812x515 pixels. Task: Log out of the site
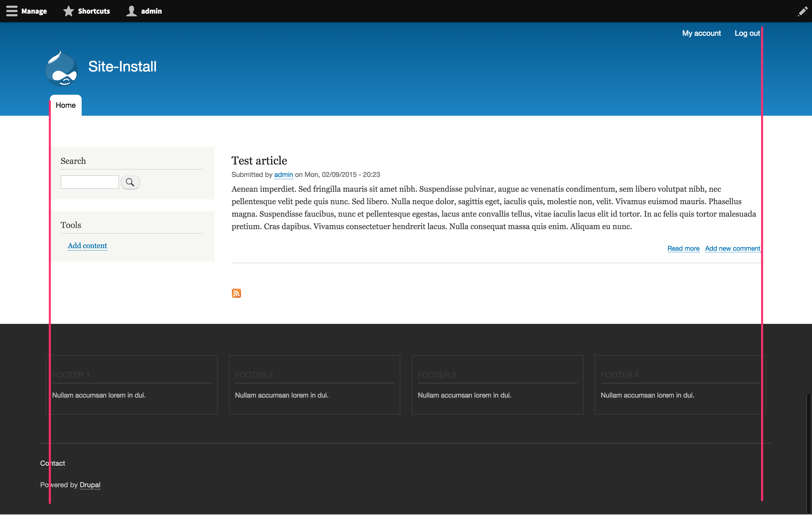(x=747, y=33)
